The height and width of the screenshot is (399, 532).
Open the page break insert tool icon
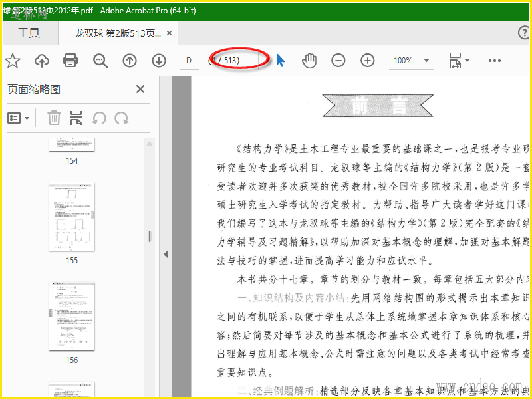pos(76,118)
